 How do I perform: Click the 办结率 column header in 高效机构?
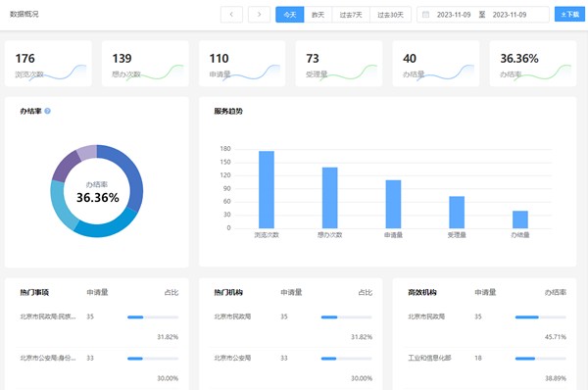556,292
